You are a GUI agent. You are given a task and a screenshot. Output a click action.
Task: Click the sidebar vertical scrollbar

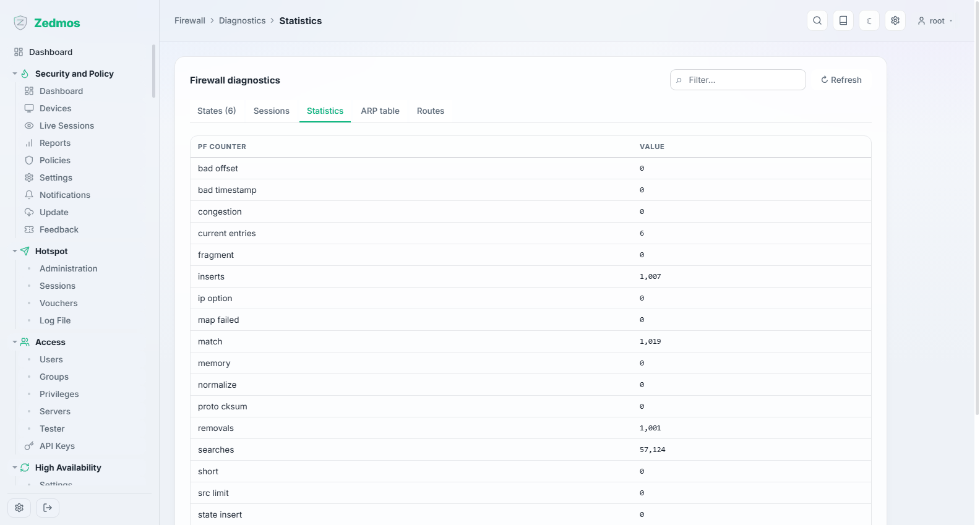click(153, 71)
